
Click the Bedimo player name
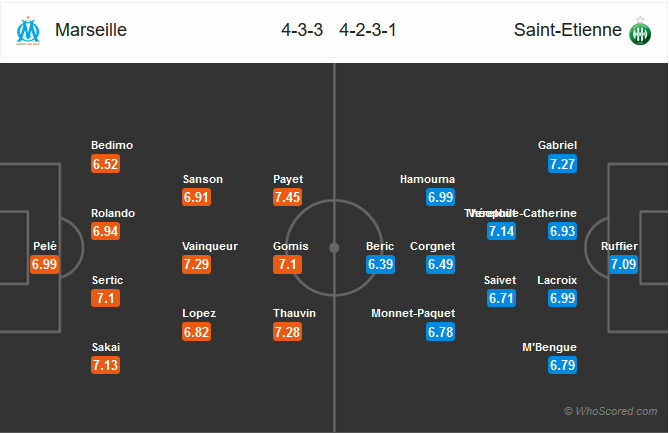[x=112, y=145]
